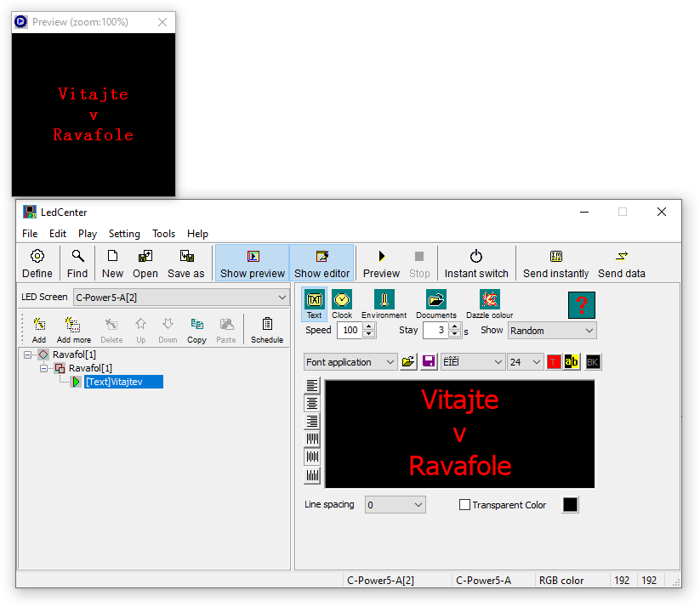
Task: Click the Stay seconds input field
Action: click(435, 330)
